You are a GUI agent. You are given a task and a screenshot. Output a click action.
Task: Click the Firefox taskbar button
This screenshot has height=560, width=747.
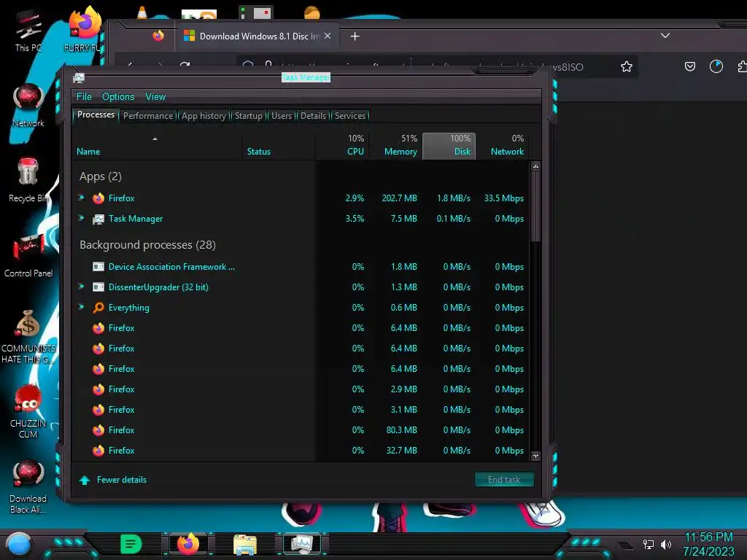[187, 544]
